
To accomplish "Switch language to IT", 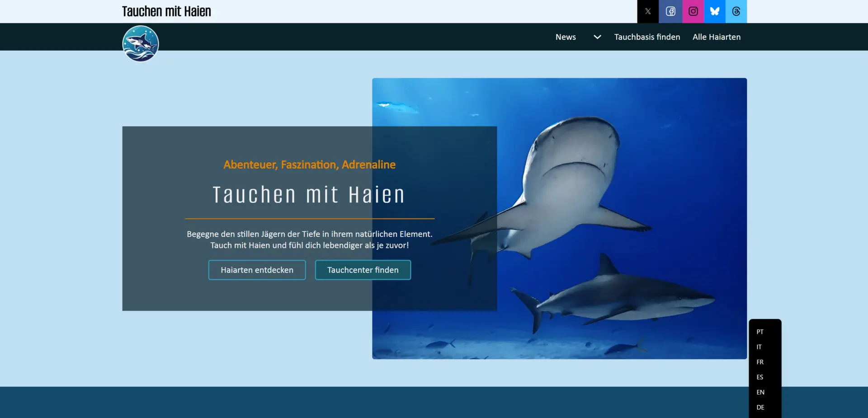I will pyautogui.click(x=759, y=347).
